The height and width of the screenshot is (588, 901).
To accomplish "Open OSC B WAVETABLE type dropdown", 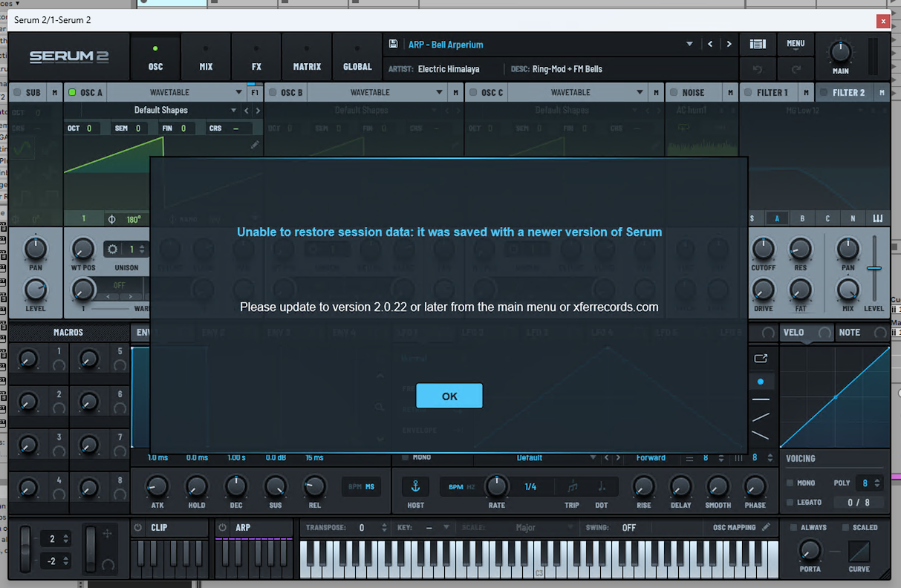I will point(377,93).
